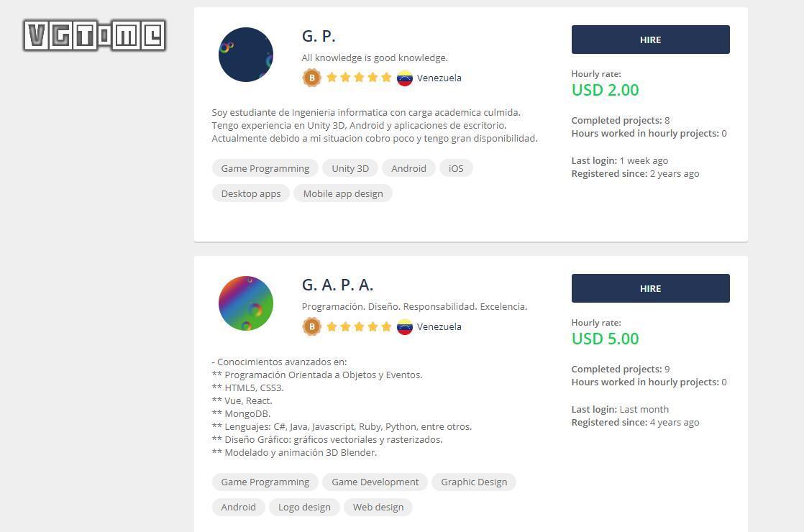This screenshot has height=532, width=804.
Task: Hire freelancer G. P.
Action: click(650, 40)
